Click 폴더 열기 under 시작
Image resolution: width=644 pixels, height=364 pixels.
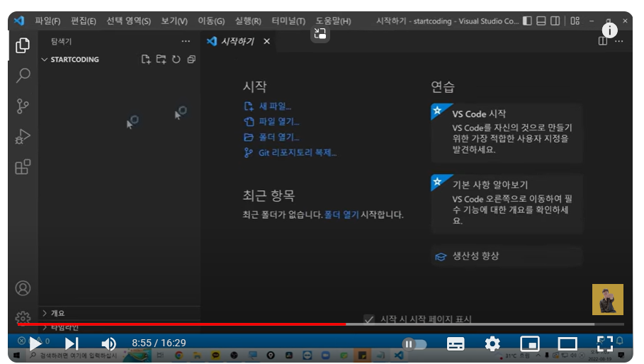tap(279, 137)
